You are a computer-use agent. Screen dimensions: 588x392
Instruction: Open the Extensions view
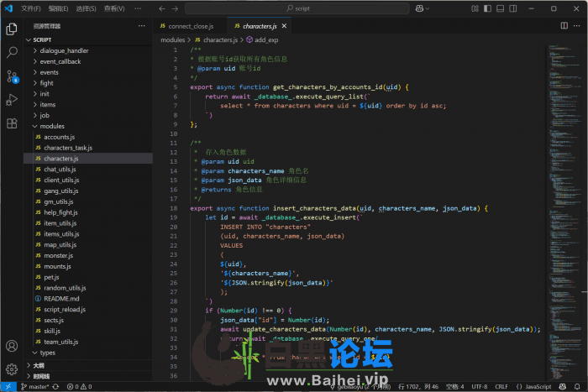point(12,123)
